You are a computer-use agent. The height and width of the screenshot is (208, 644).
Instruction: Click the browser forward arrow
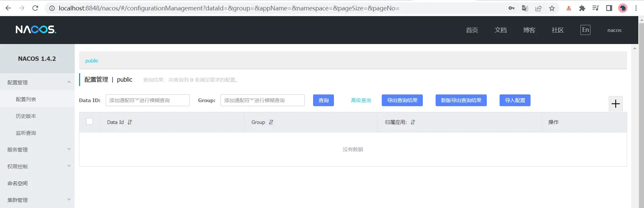coord(22,8)
